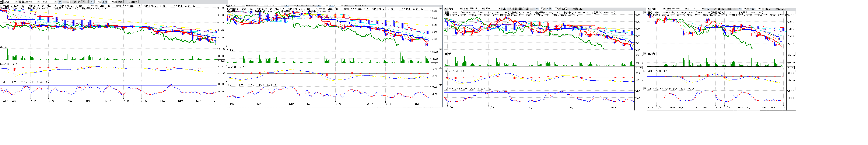This screenshot has height=145, width=868.
Task: Click tick (T) button in first chart toolbar
Action: pos(87,2)
